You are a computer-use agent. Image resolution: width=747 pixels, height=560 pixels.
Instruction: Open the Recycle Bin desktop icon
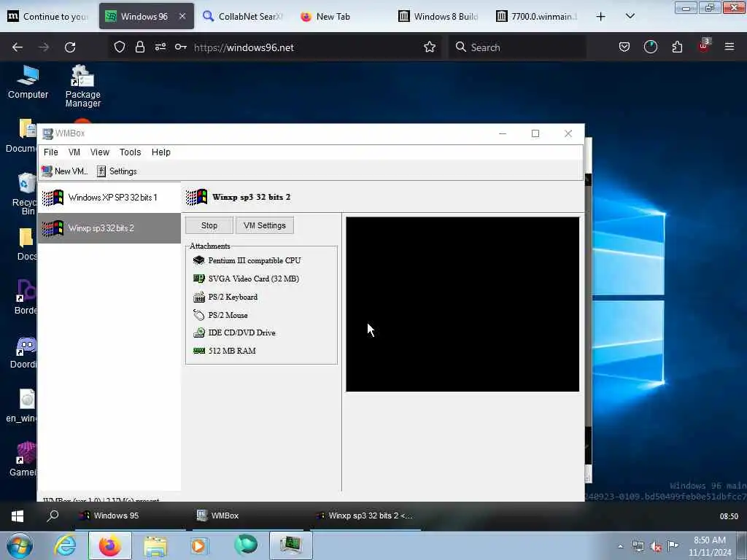pos(25,193)
